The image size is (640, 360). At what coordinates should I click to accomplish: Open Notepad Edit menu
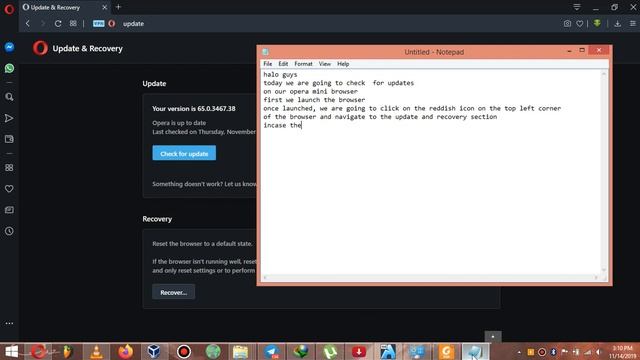pos(283,64)
